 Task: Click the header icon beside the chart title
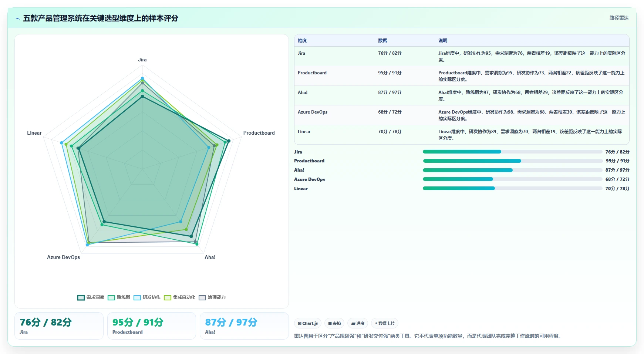[x=17, y=18]
